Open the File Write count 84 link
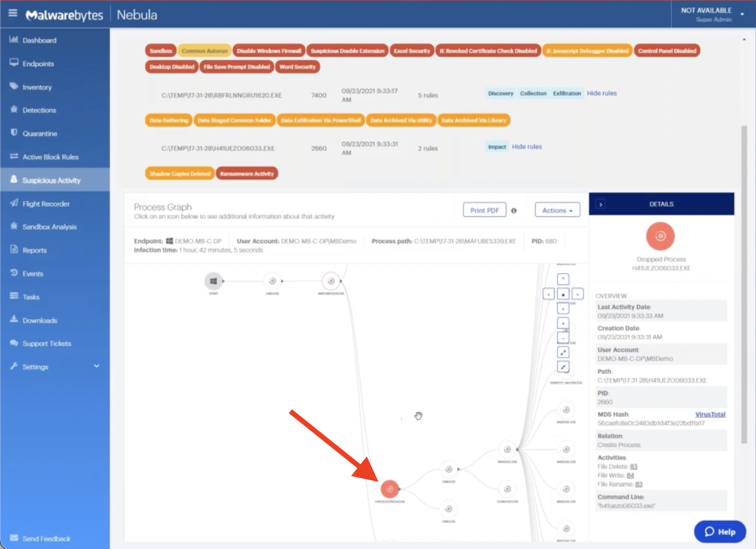Viewport: 756px width, 549px height. click(x=630, y=475)
